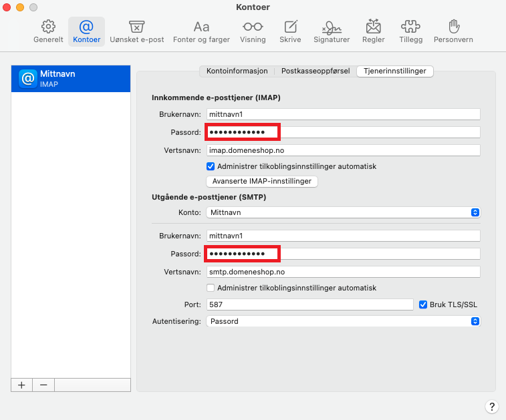Switch to the Tjenerinnstillinger tab
This screenshot has width=506, height=420.
coord(394,71)
